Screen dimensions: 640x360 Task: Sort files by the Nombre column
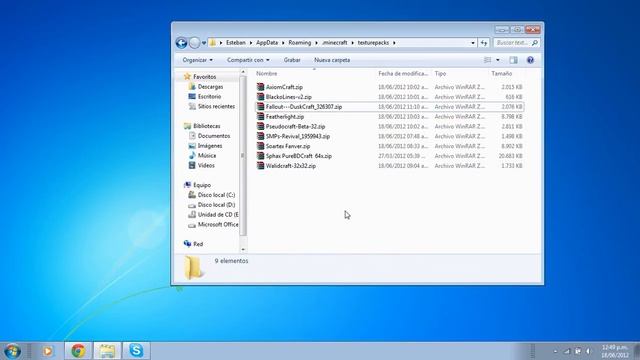point(267,73)
